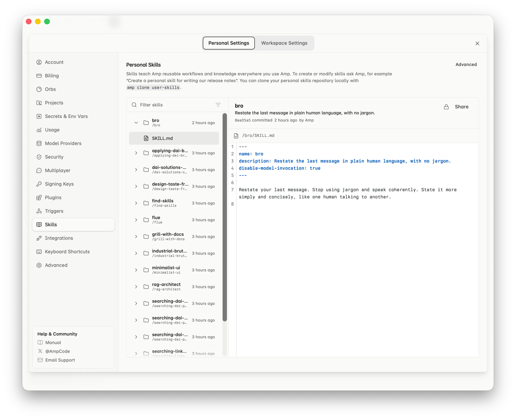Image resolution: width=516 pixels, height=420 pixels.
Task: Click the 'amp clone user-skills' code text
Action: click(x=153, y=88)
